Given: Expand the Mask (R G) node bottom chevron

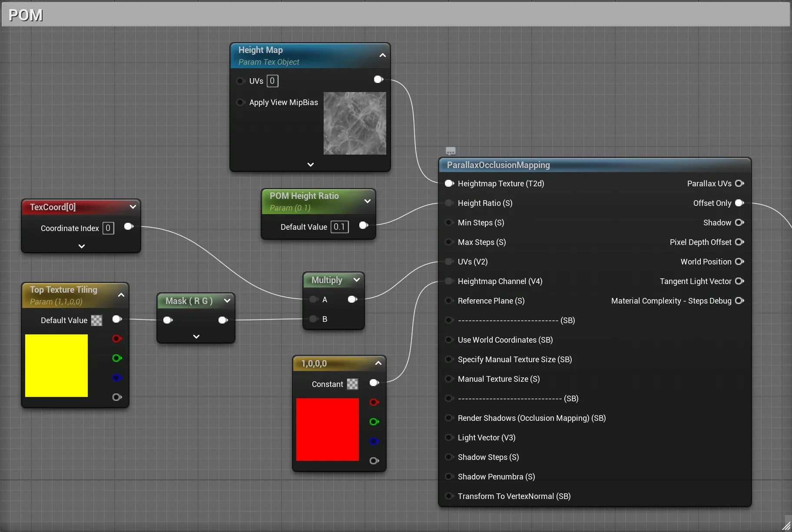Looking at the screenshot, I should point(196,337).
